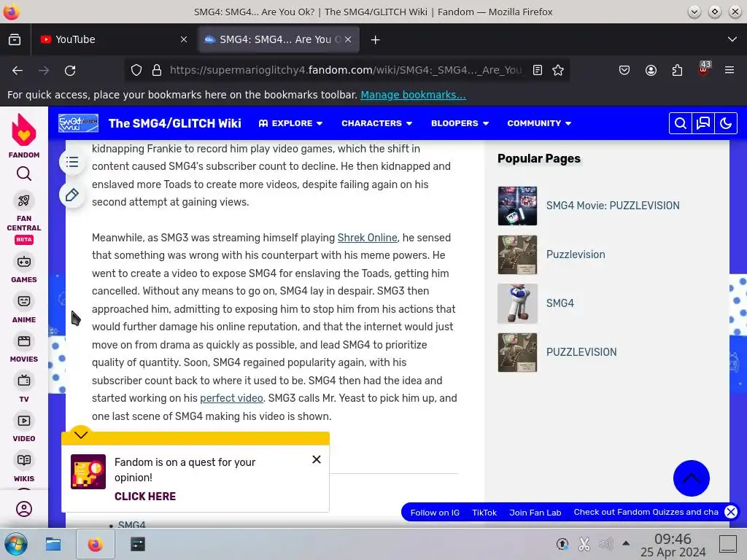Viewport: 747px width, 560px height.
Task: Open the list all tabs dropdown
Action: (732, 39)
